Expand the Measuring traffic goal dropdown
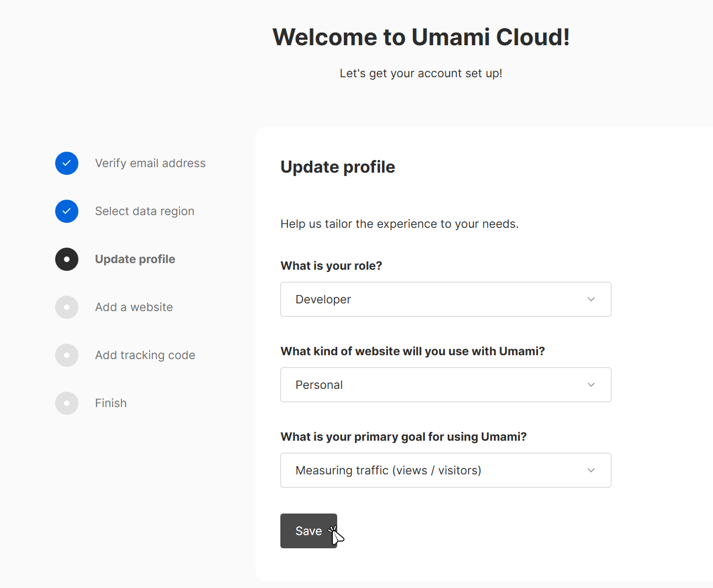 (x=436, y=471)
